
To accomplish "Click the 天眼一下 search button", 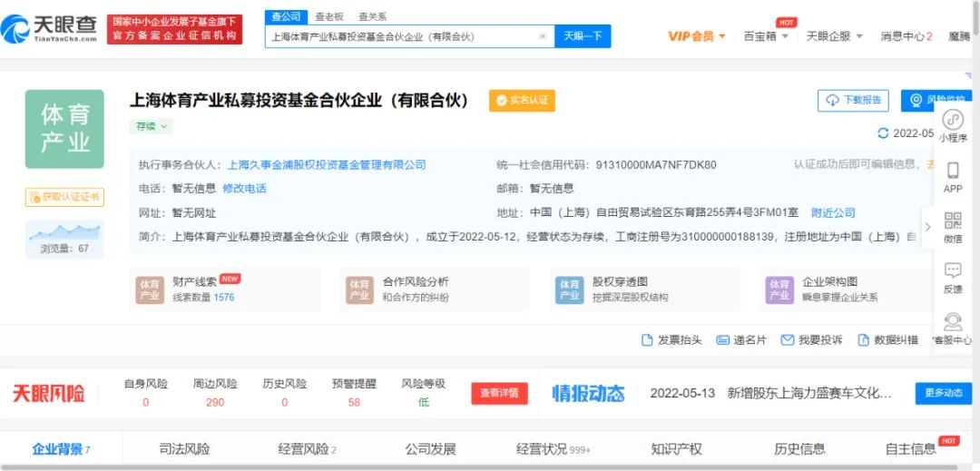I will 583,36.
